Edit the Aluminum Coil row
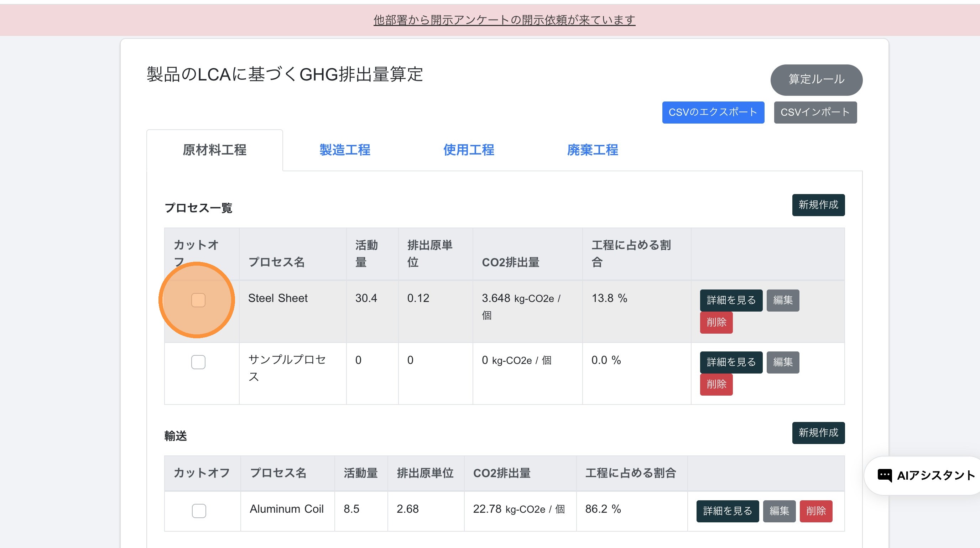Image resolution: width=980 pixels, height=548 pixels. (x=779, y=511)
